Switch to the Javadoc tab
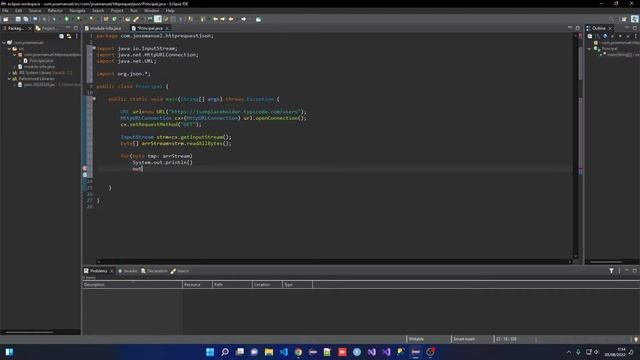 [128, 271]
